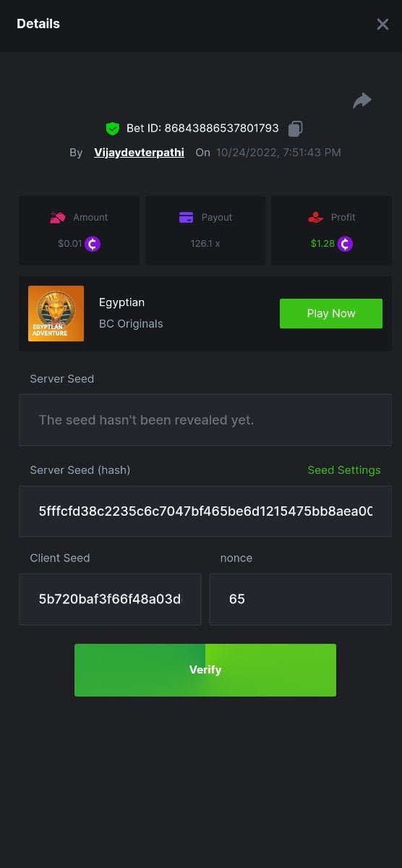Close the Details dialog
The height and width of the screenshot is (868, 402).
(x=382, y=24)
